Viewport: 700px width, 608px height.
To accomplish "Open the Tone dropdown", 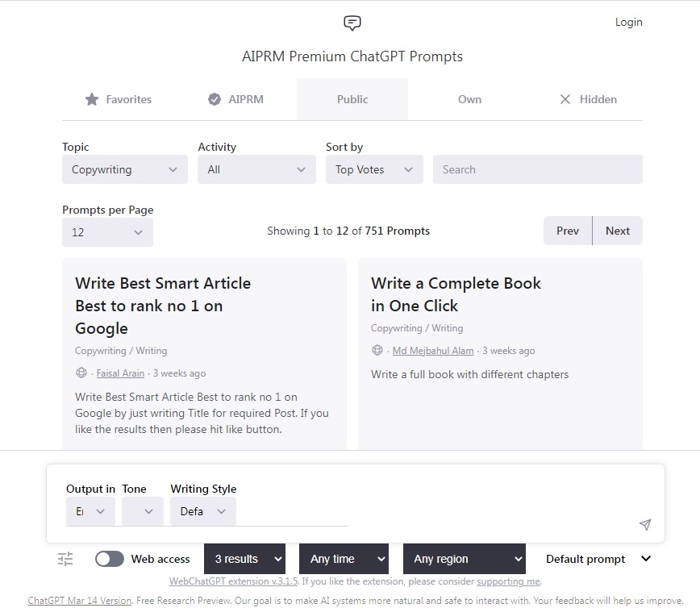I will click(x=143, y=511).
